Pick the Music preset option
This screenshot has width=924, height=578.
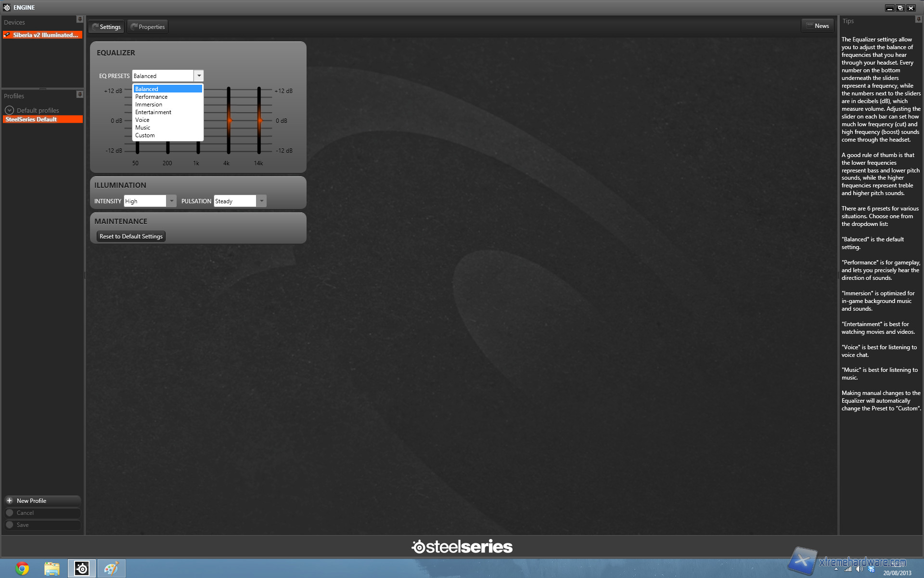142,128
